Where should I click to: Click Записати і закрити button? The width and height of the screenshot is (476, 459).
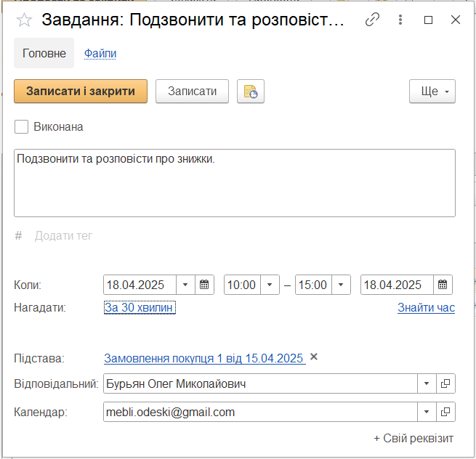coord(81,92)
